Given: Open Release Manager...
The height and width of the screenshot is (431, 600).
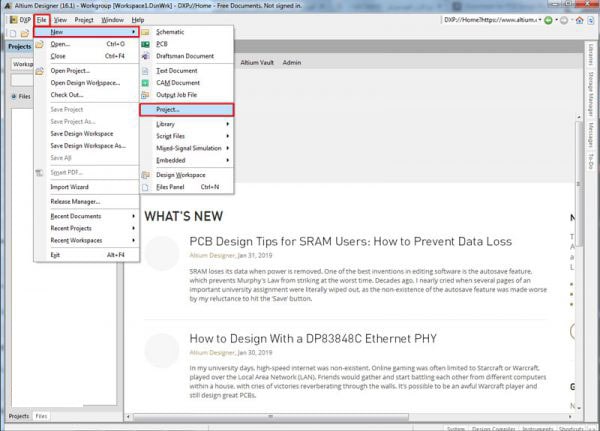Looking at the screenshot, I should click(x=87, y=201).
